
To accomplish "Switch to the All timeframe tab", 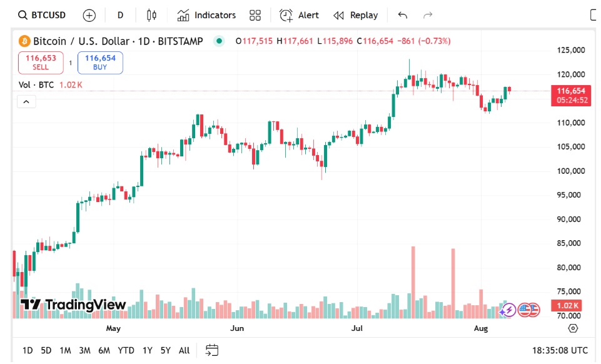I will click(x=184, y=351).
